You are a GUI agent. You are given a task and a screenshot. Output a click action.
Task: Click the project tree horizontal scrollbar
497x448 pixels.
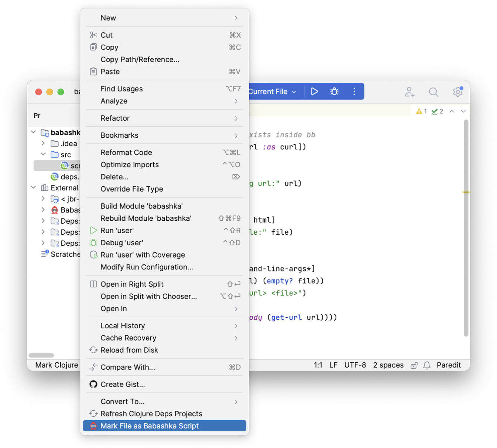click(x=41, y=355)
